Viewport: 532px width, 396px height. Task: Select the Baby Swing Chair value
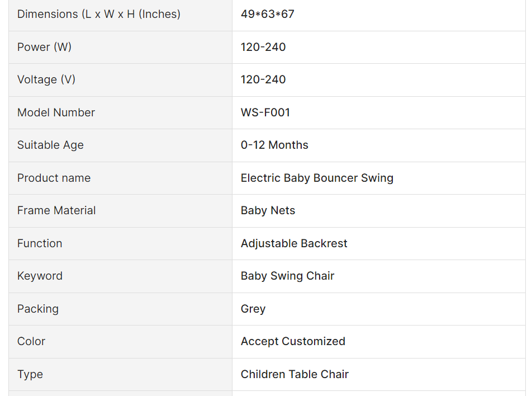(287, 276)
